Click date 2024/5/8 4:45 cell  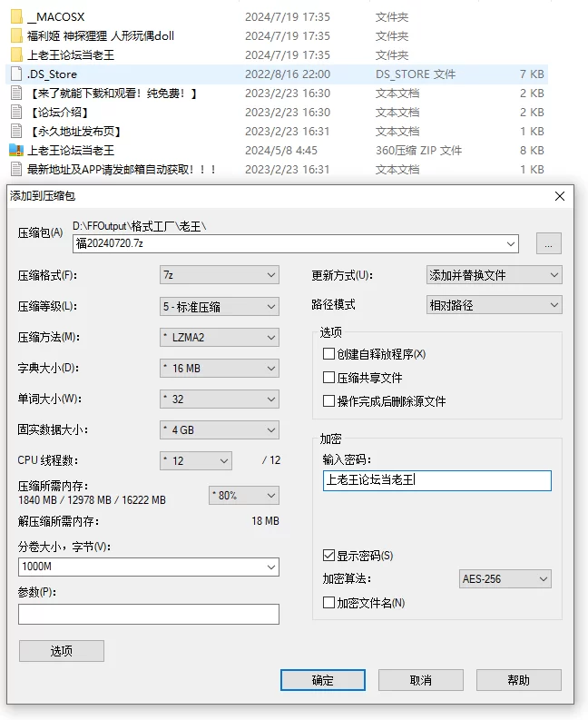point(281,150)
